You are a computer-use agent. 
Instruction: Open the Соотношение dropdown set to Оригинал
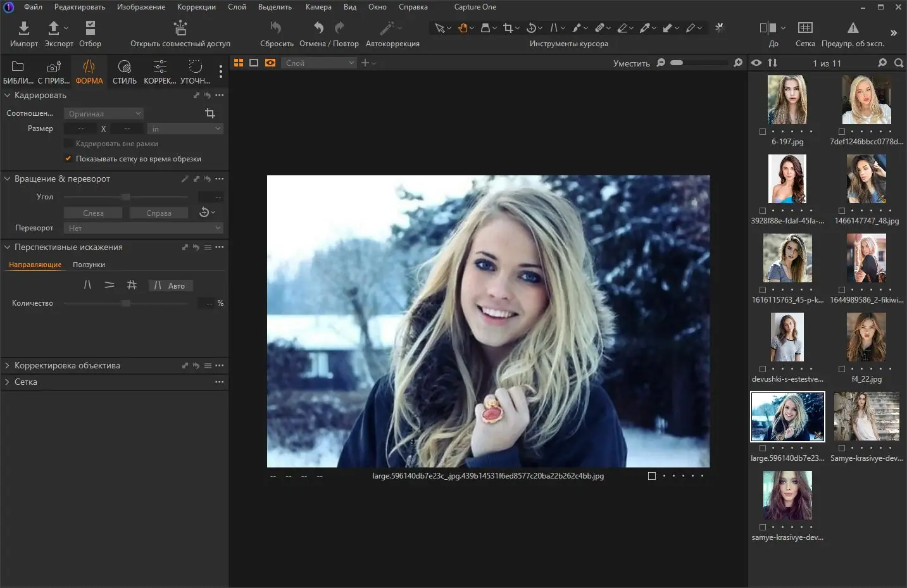(x=103, y=113)
